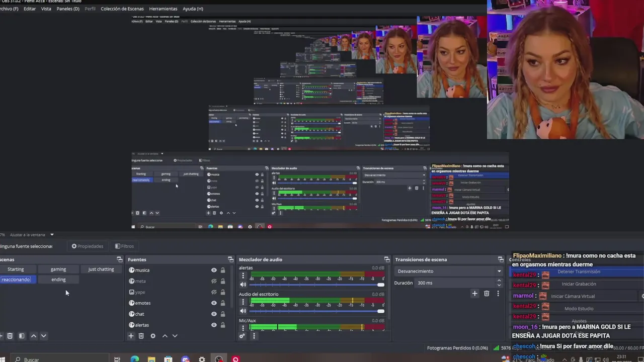The width and height of the screenshot is (644, 362).
Task: Open advanced audio properties gear icon
Action: pos(242,336)
